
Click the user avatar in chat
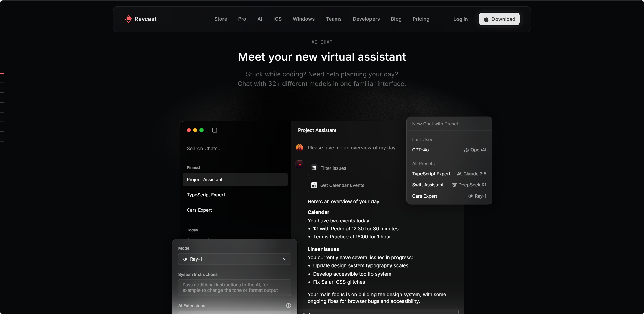299,148
